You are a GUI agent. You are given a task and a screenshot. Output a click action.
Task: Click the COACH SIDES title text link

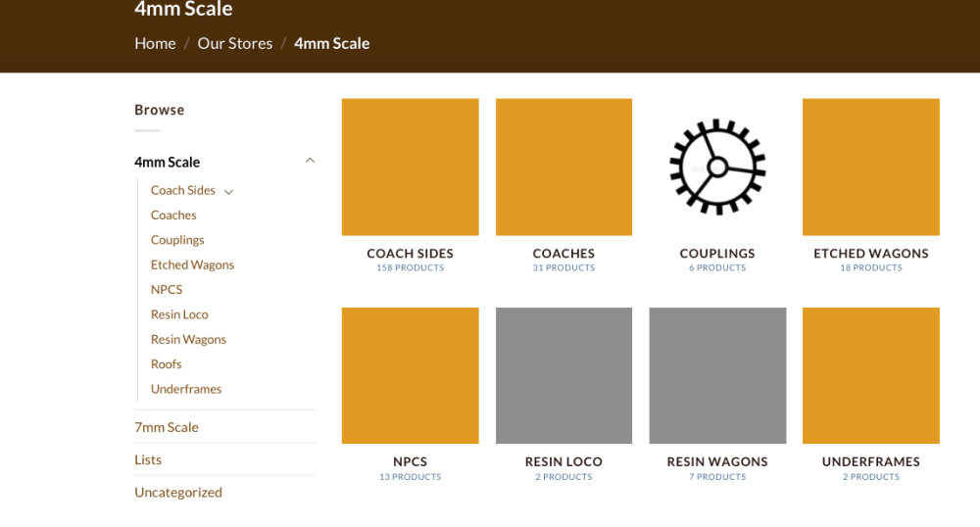tap(410, 254)
